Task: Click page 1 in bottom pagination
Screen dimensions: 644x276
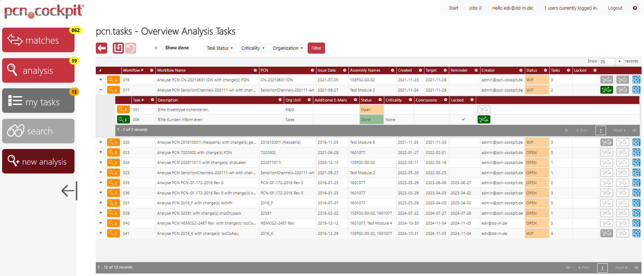Action: (x=602, y=268)
